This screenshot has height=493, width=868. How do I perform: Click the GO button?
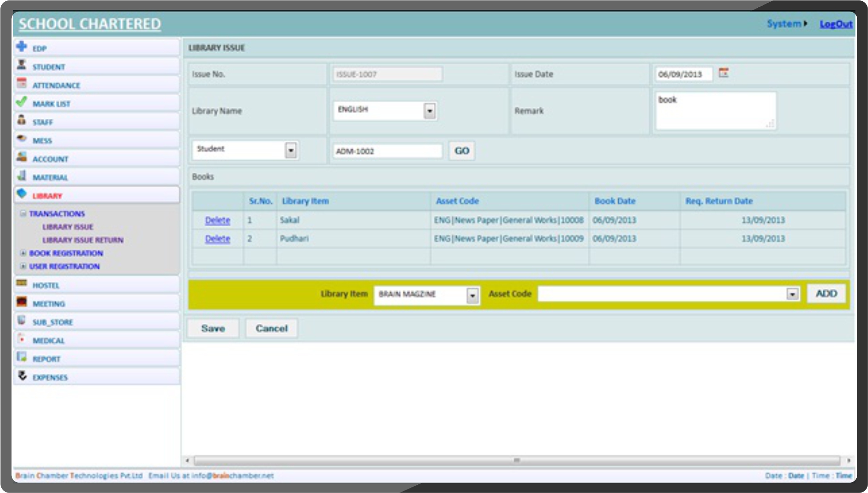click(462, 151)
